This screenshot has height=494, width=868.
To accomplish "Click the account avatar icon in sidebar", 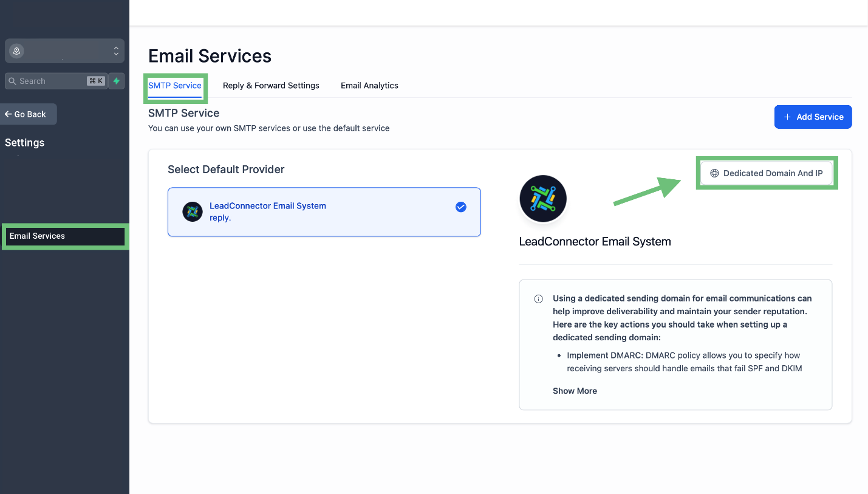I will [16, 51].
